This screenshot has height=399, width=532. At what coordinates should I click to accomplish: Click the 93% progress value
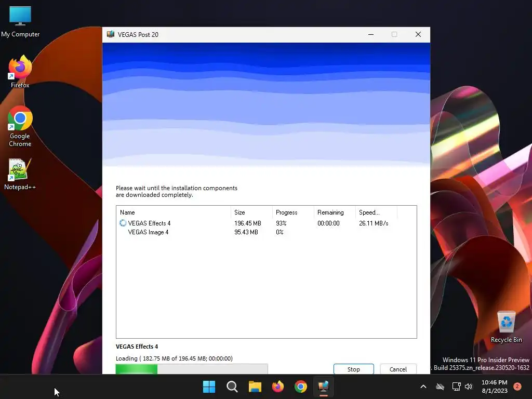[x=281, y=223]
